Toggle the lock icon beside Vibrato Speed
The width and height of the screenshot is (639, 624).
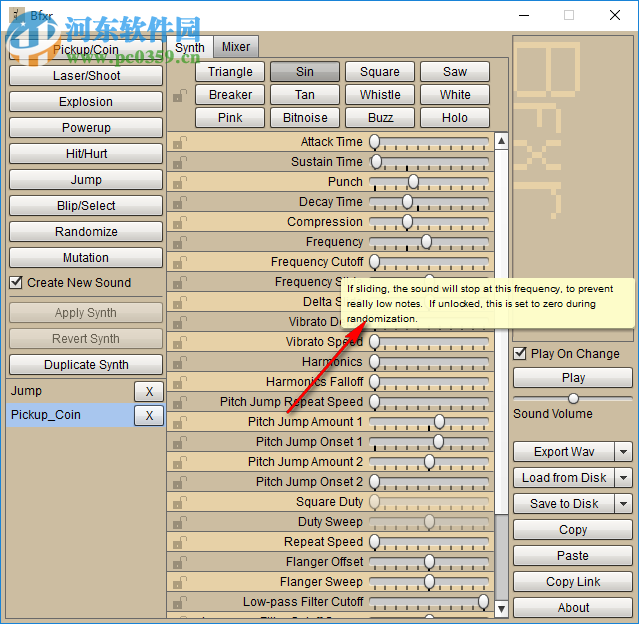179,342
